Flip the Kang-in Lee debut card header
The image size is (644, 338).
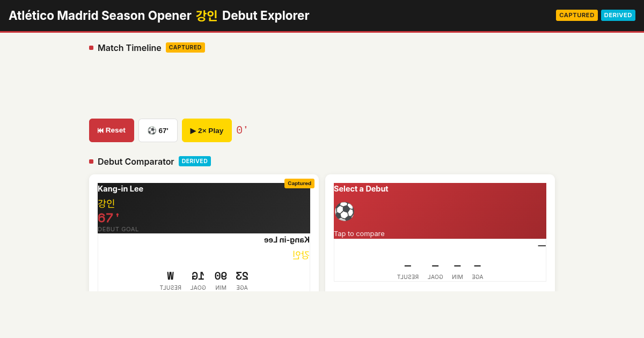click(x=204, y=208)
